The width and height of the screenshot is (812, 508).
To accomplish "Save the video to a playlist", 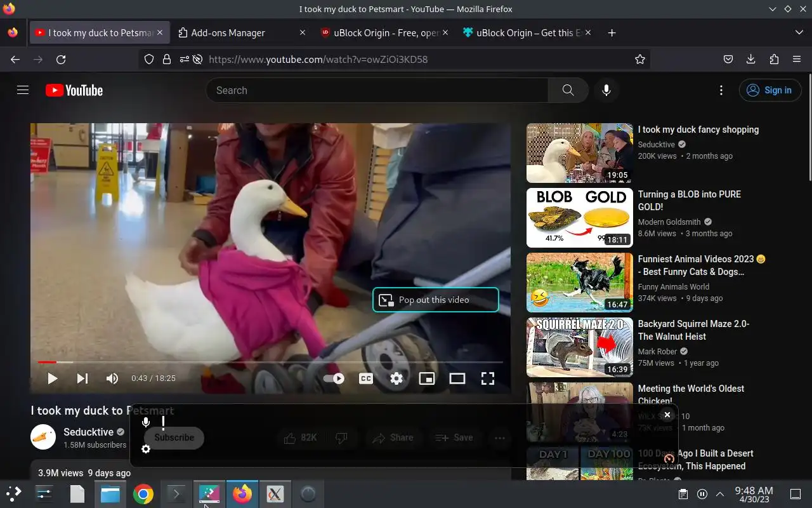I will 454,438.
